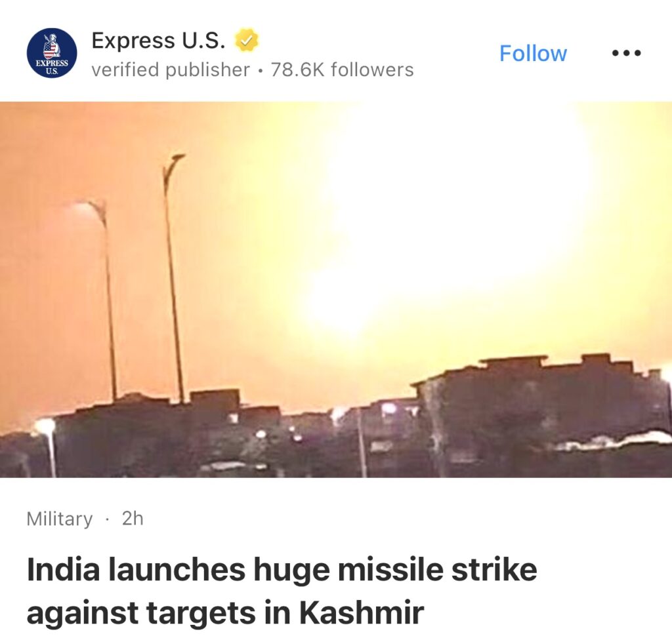Open the Express U.S. publisher name
The width and height of the screenshot is (672, 640).
158,41
